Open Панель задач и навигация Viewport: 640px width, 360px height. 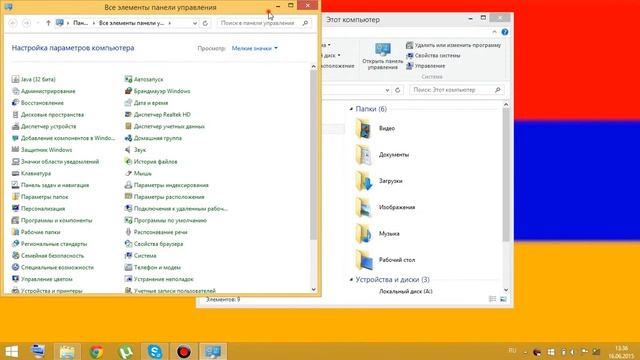pos(50,185)
